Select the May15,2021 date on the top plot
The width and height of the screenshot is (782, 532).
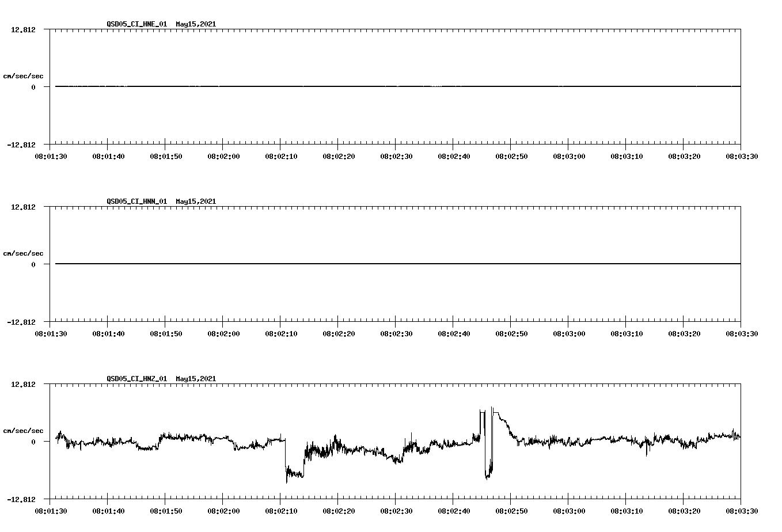pyautogui.click(x=196, y=24)
